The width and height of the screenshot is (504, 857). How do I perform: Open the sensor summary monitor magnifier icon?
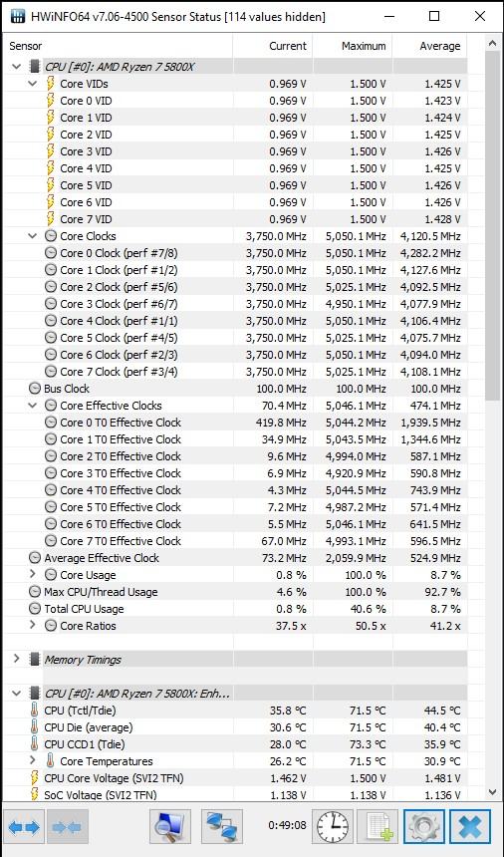click(169, 827)
